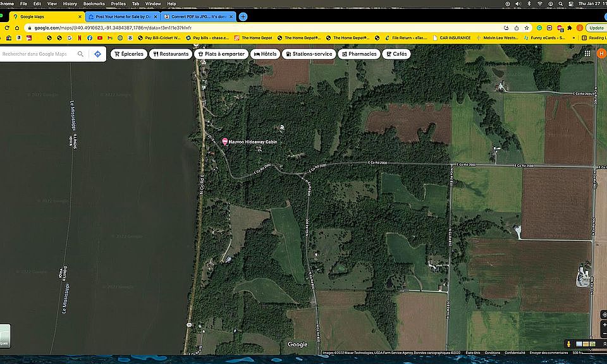Click the Nauvoo Hideaway Cabin map pin

click(224, 142)
